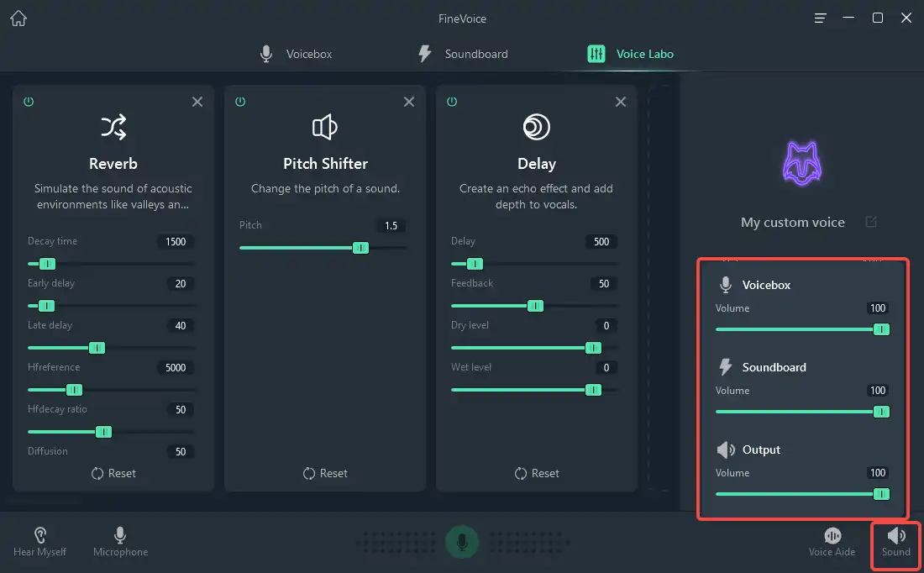Image resolution: width=924 pixels, height=573 pixels.
Task: Open the Sound panel button
Action: click(x=895, y=542)
